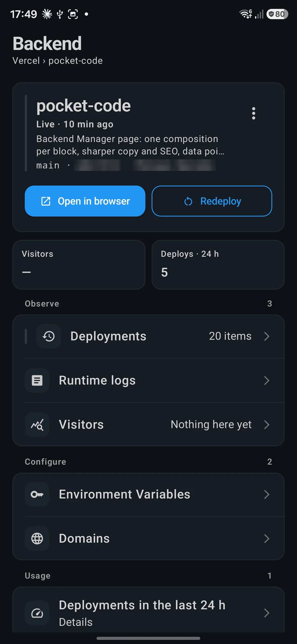Tap the Usage section header

38,575
